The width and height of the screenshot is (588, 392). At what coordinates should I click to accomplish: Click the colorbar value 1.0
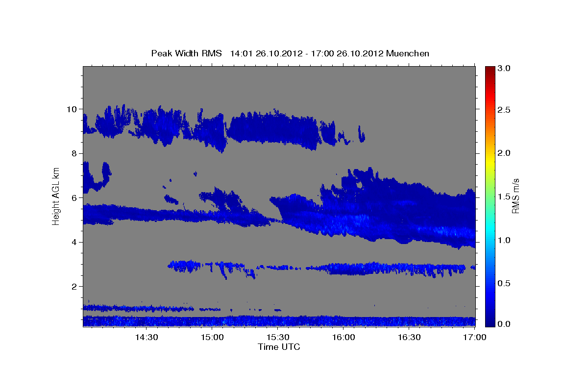pos(504,240)
